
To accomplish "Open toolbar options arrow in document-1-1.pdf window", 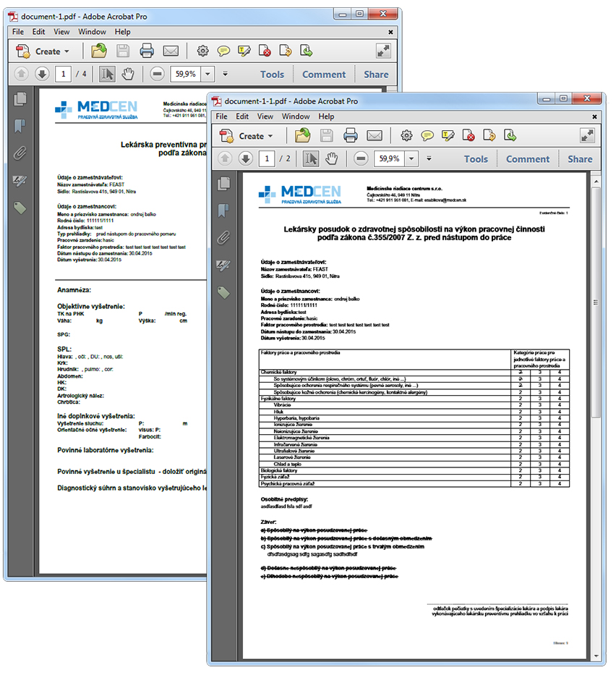I will (429, 158).
